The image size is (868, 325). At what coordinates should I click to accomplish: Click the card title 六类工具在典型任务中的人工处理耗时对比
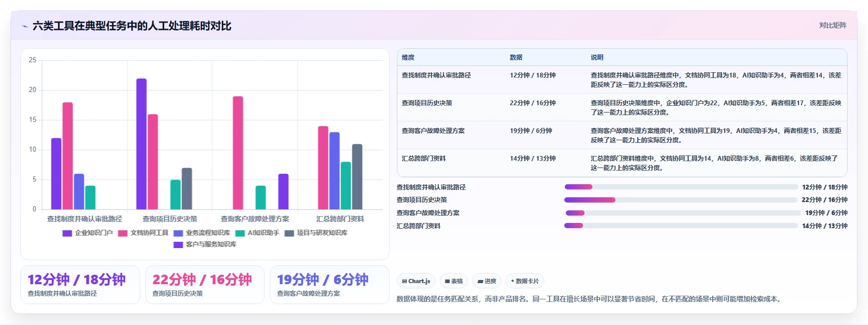coord(132,26)
